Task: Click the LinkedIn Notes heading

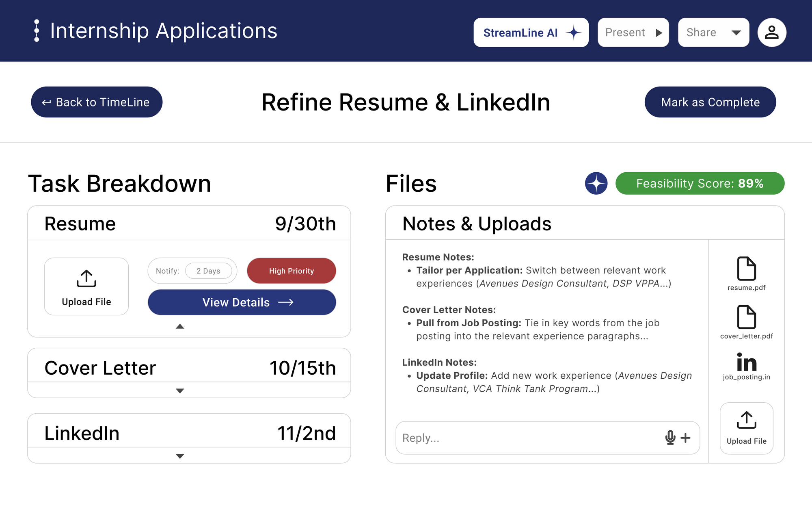Action: (x=439, y=362)
